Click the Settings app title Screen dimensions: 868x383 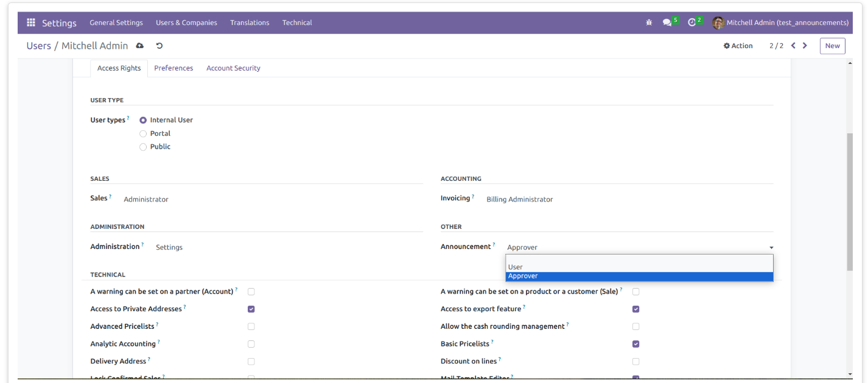tap(59, 23)
